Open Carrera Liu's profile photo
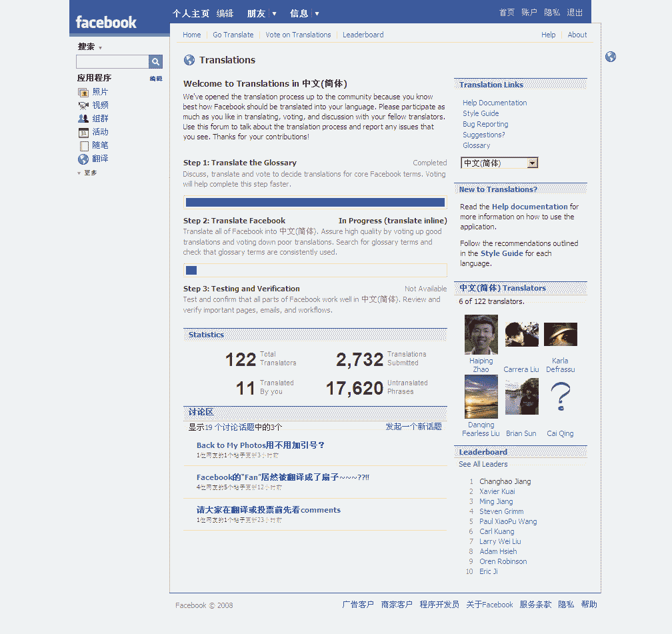This screenshot has height=634, width=672. (521, 334)
